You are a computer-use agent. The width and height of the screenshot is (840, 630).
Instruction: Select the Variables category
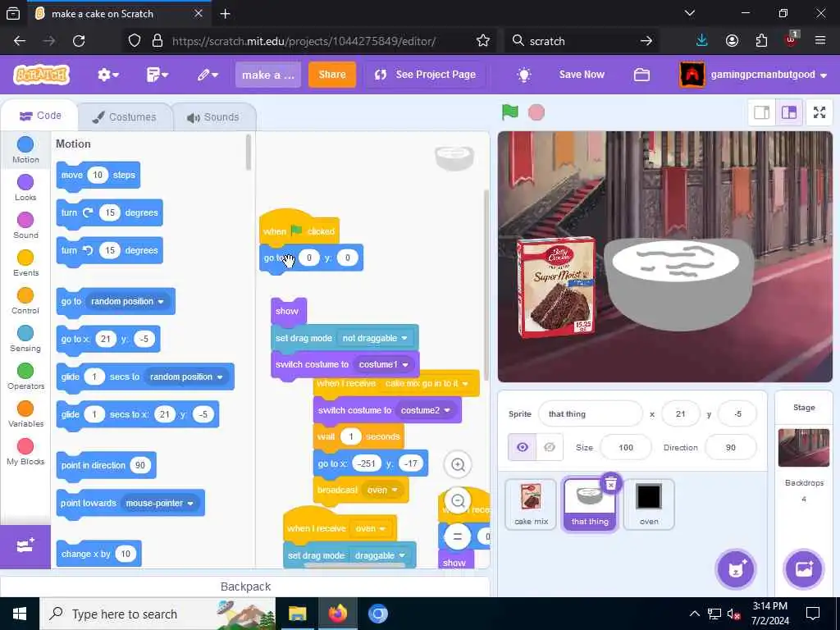point(25,414)
